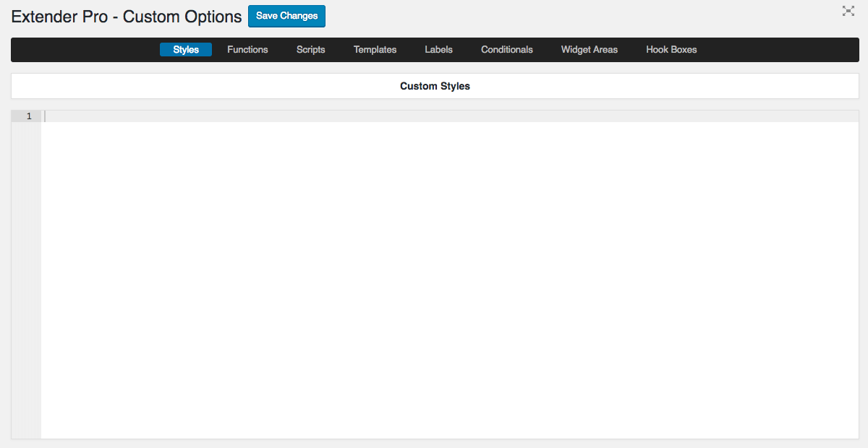
Task: Switch to the Functions tab
Action: pos(247,50)
